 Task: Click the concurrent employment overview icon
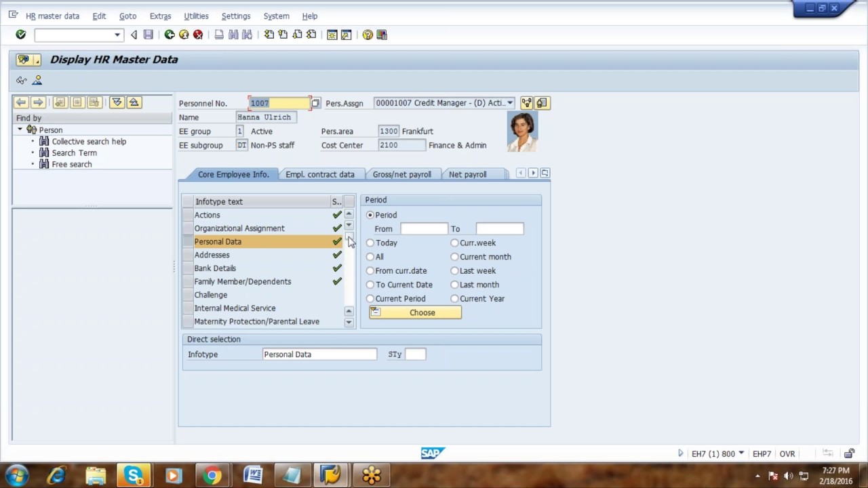click(x=541, y=103)
